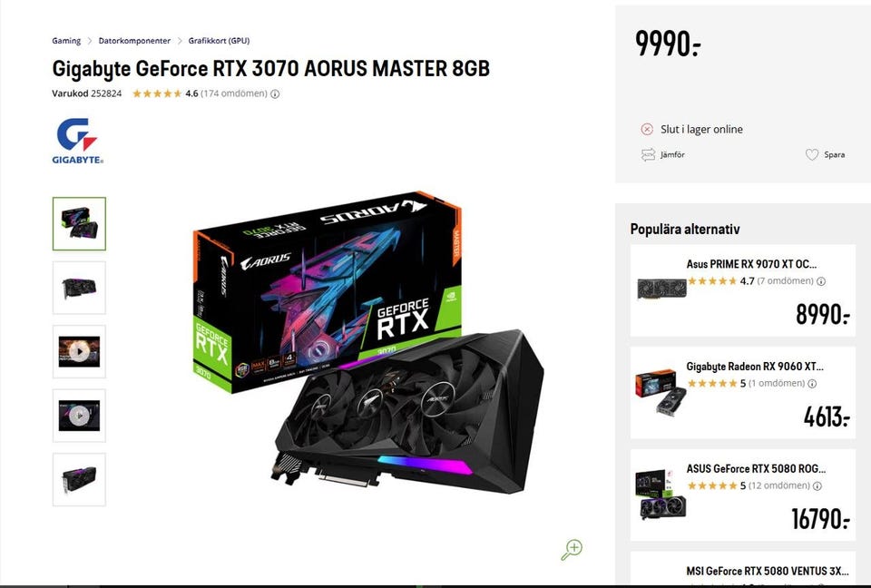Click the Jämför compare icon
871x588 pixels.
coord(648,154)
